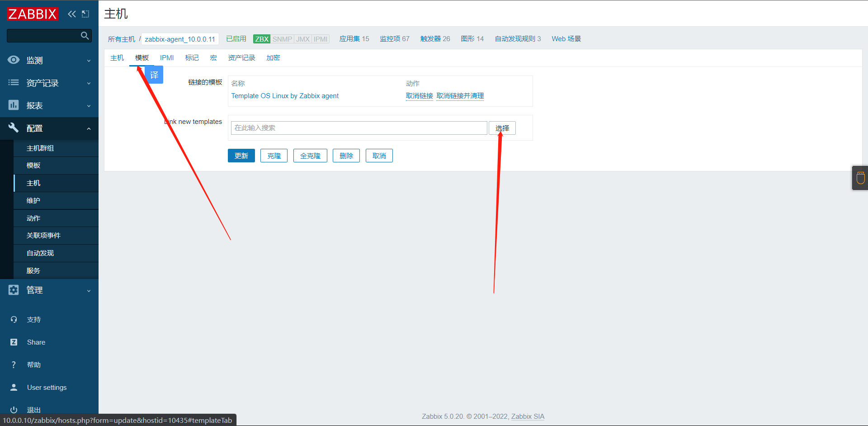Click the green ZBX availability badge
868x426 pixels.
pos(262,39)
